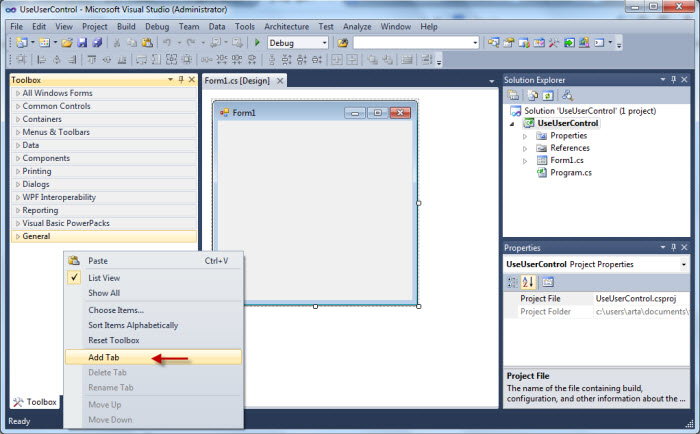Expand the Common Controls toolbox group
Image resolution: width=700 pixels, height=434 pixels.
coord(17,106)
